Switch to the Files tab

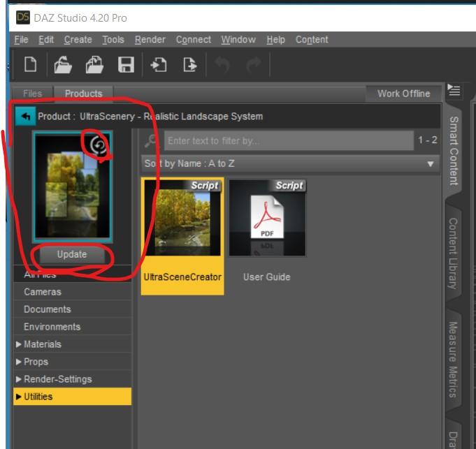click(32, 93)
